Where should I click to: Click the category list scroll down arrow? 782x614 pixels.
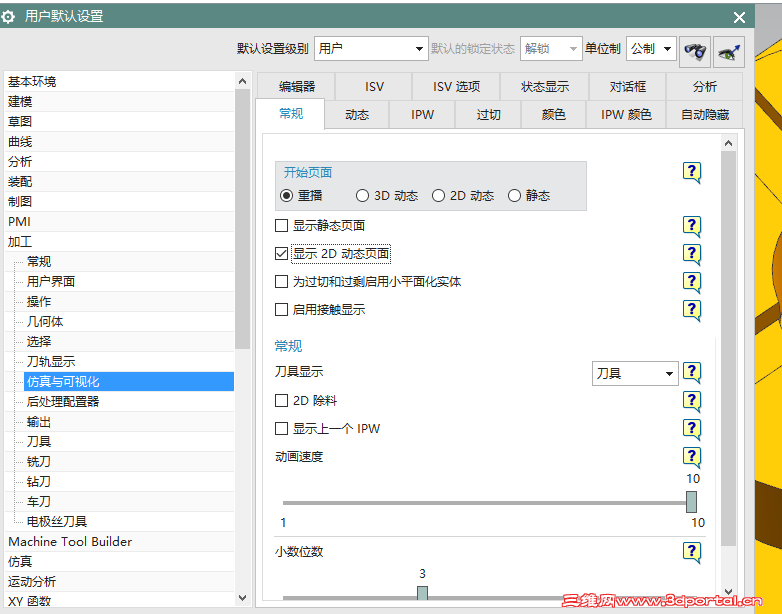point(242,597)
